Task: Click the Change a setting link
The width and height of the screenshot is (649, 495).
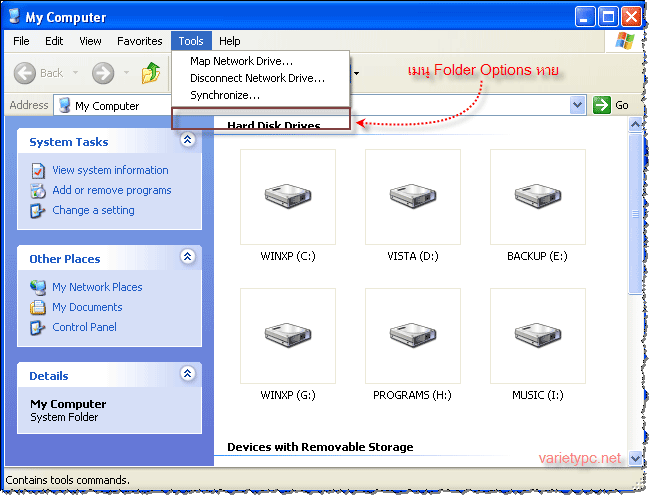Action: pyautogui.click(x=93, y=210)
